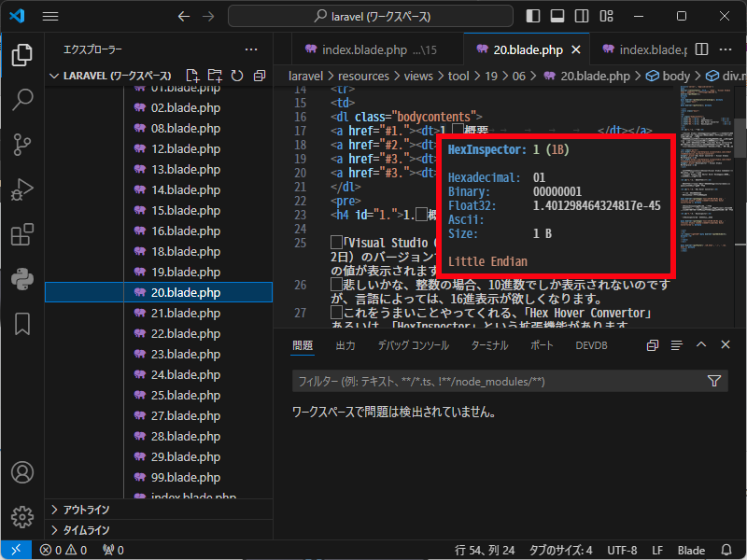Screen dimensions: 747x560
Task: Switch to the DEVDB panel tab
Action: pyautogui.click(x=591, y=345)
